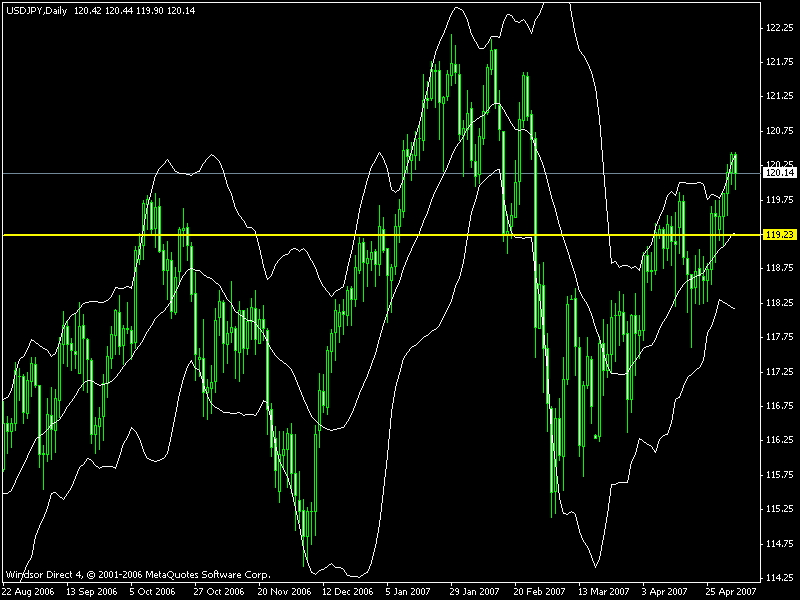This screenshot has width=800, height=600.
Task: Click the 117.25 price axis value
Action: 780,372
